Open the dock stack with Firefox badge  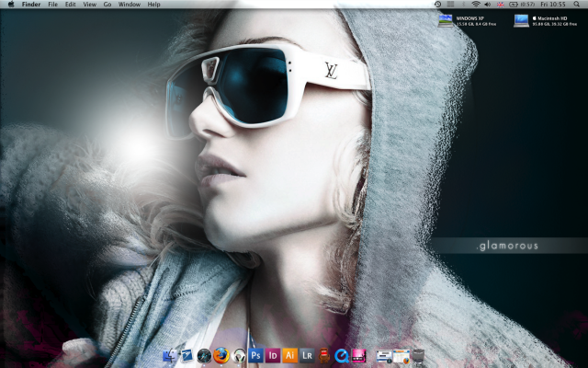pos(401,356)
